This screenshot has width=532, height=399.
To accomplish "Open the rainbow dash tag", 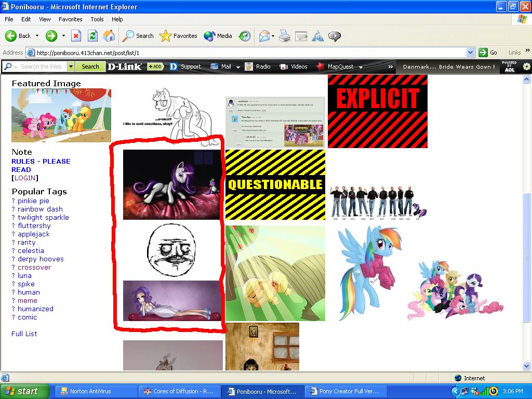I will 40,209.
